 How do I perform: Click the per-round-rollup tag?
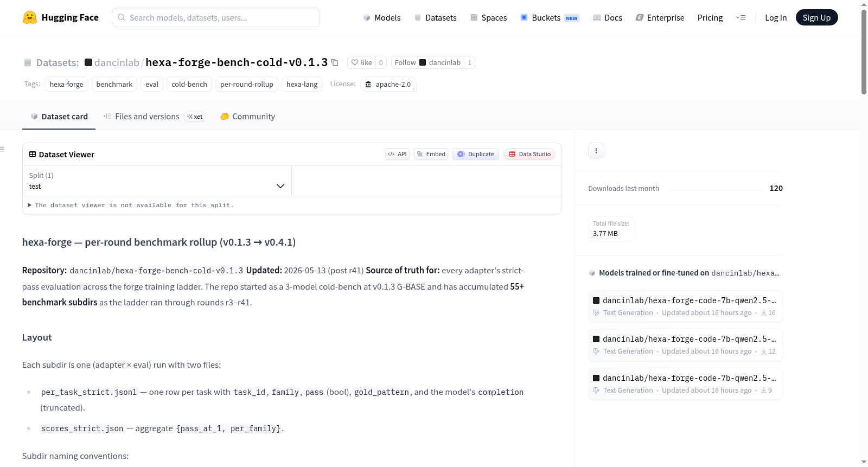point(247,84)
